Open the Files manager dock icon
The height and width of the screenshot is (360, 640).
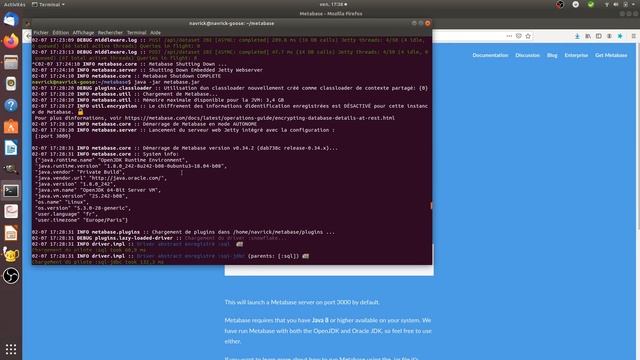click(x=11, y=62)
